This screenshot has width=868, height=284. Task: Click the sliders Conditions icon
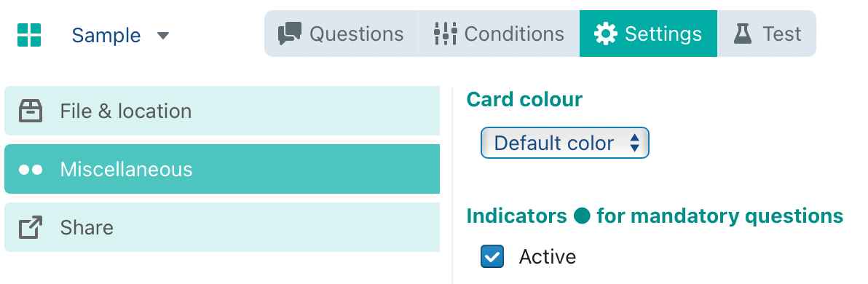tap(445, 33)
